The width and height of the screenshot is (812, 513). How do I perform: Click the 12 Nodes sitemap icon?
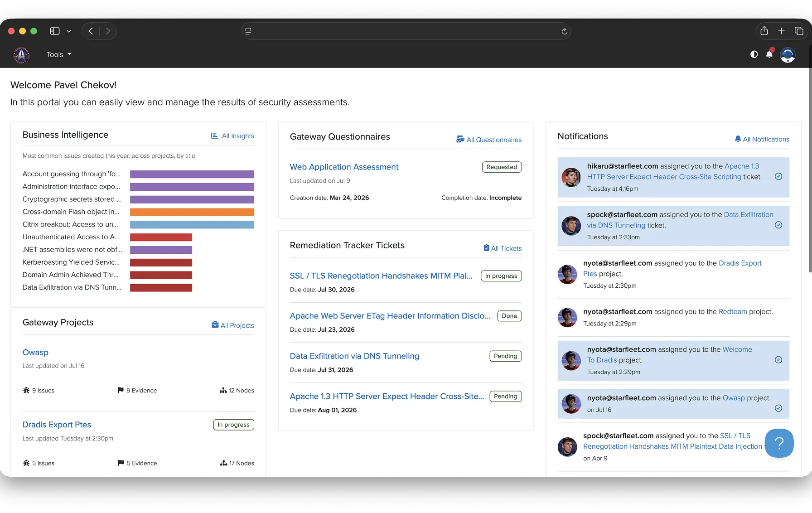[x=223, y=391]
